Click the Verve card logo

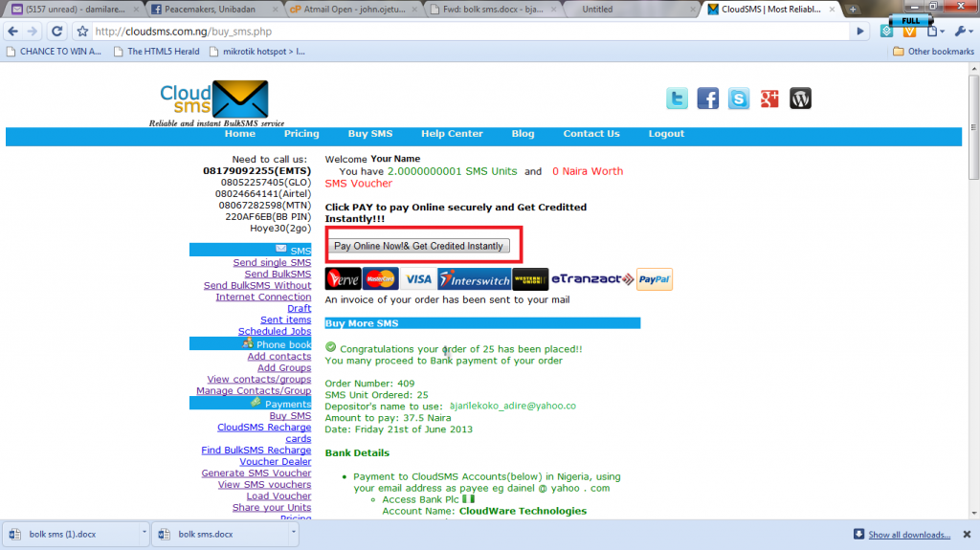click(x=344, y=279)
